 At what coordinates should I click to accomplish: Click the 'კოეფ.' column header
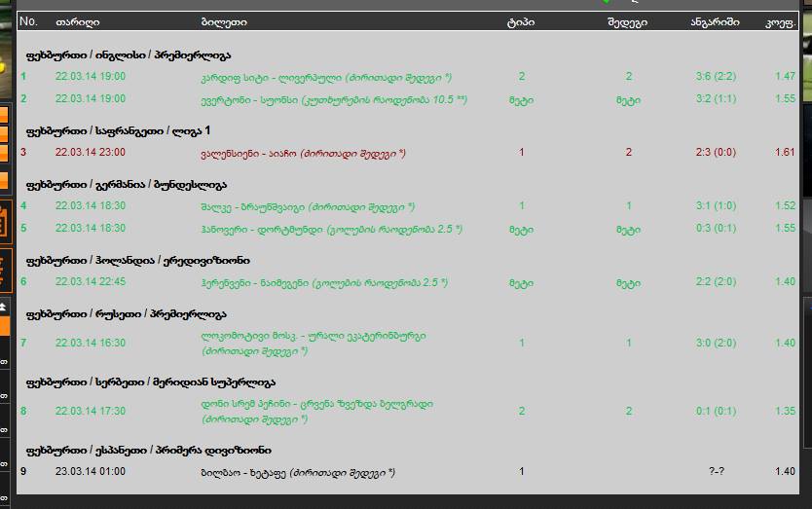click(780, 22)
